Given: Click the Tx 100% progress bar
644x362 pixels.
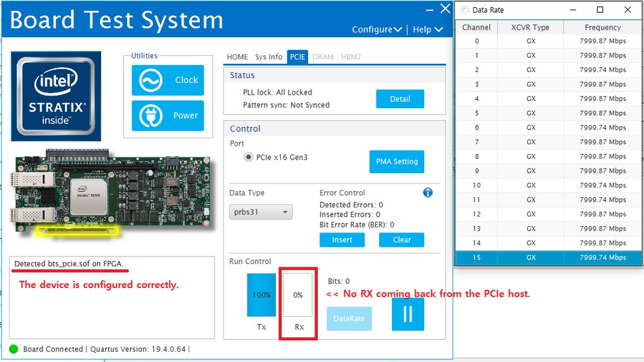Looking at the screenshot, I should pos(261,295).
